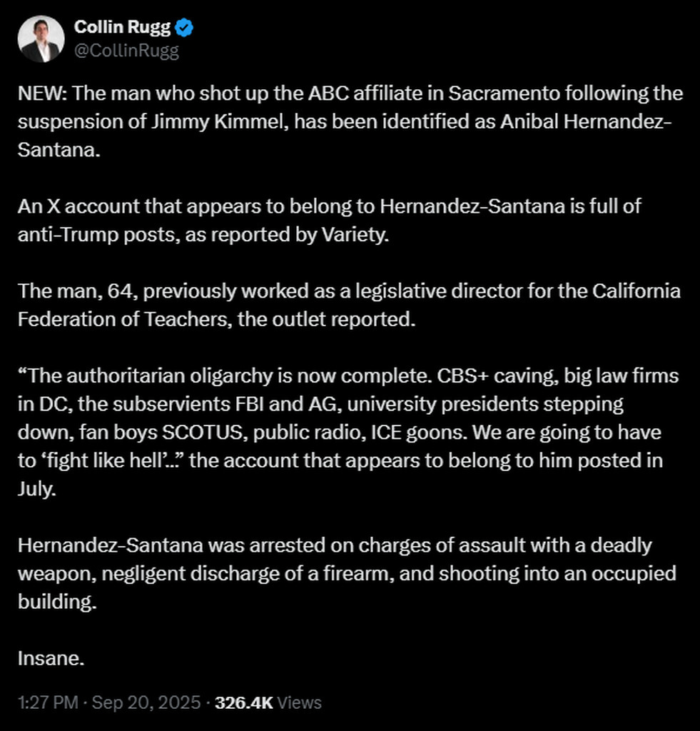Click the blue verified checkmark badge
The width and height of the screenshot is (700, 731).
pos(184,29)
